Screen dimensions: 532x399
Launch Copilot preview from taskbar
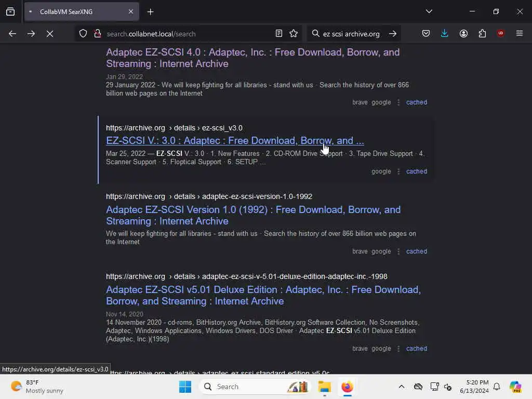[515, 387]
